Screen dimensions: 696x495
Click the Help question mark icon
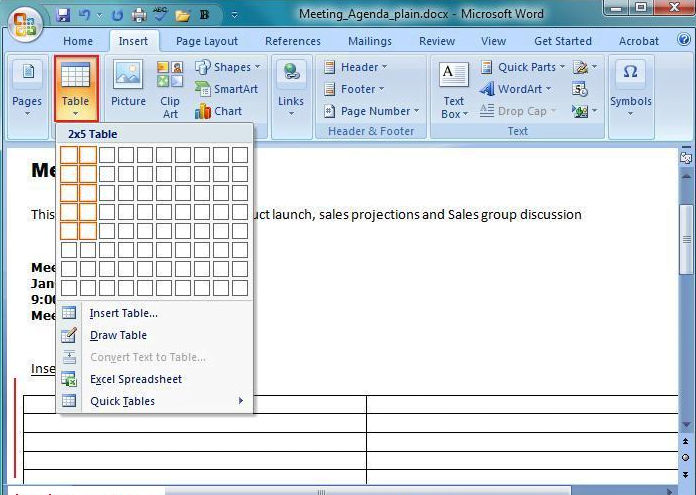tap(684, 40)
